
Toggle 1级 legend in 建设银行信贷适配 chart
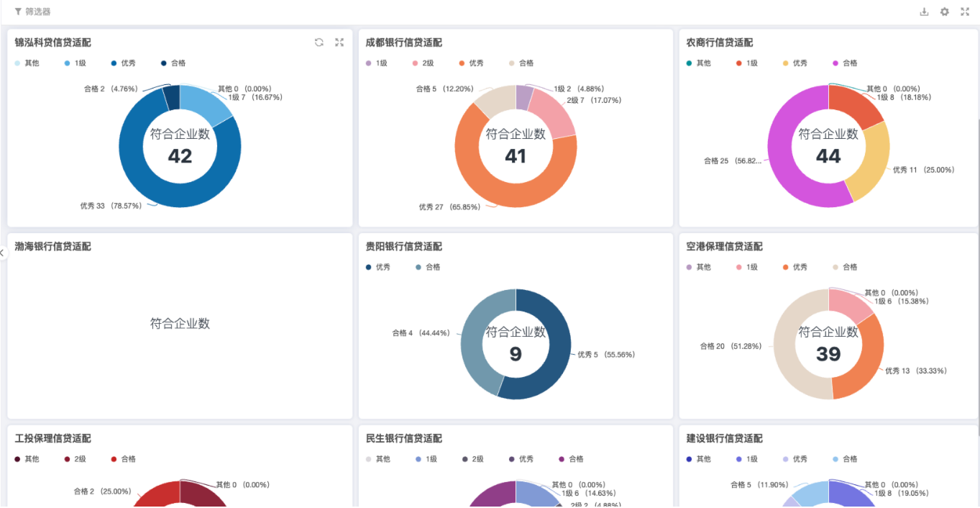(x=746, y=459)
